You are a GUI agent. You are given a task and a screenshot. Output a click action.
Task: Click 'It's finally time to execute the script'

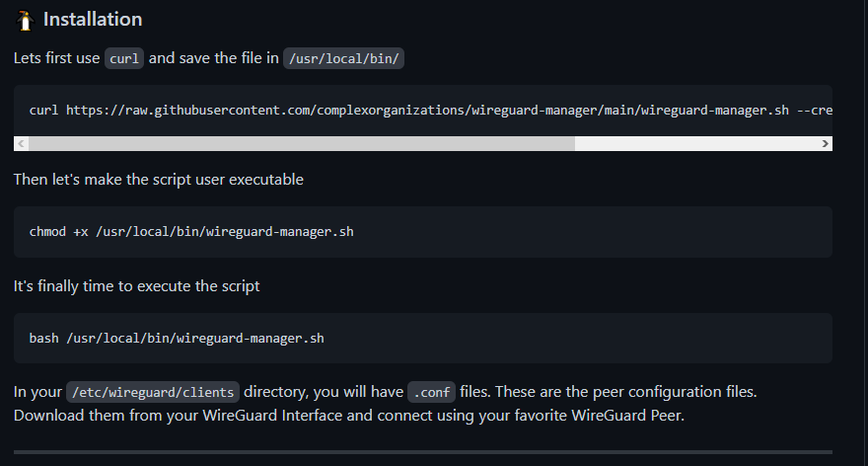click(x=137, y=286)
